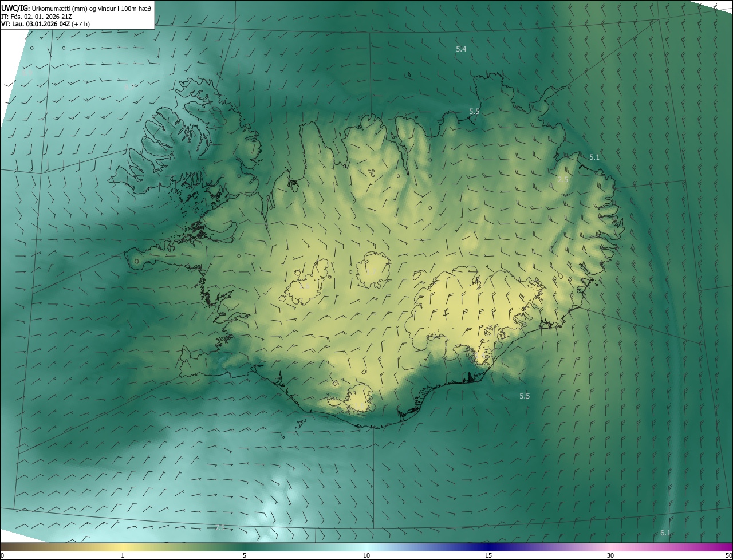Click the magenta colorbar end at 50
Screen dimensions: 733x560
727,547
